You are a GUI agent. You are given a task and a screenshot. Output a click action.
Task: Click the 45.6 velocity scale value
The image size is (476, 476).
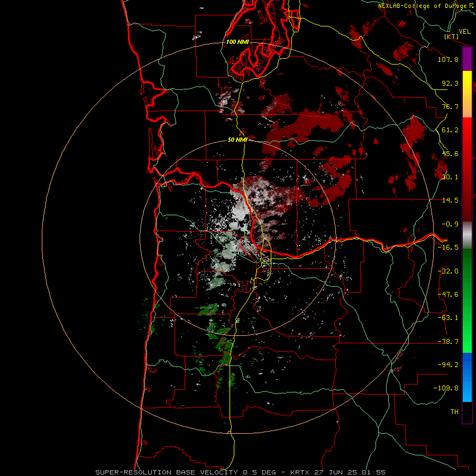pos(450,153)
